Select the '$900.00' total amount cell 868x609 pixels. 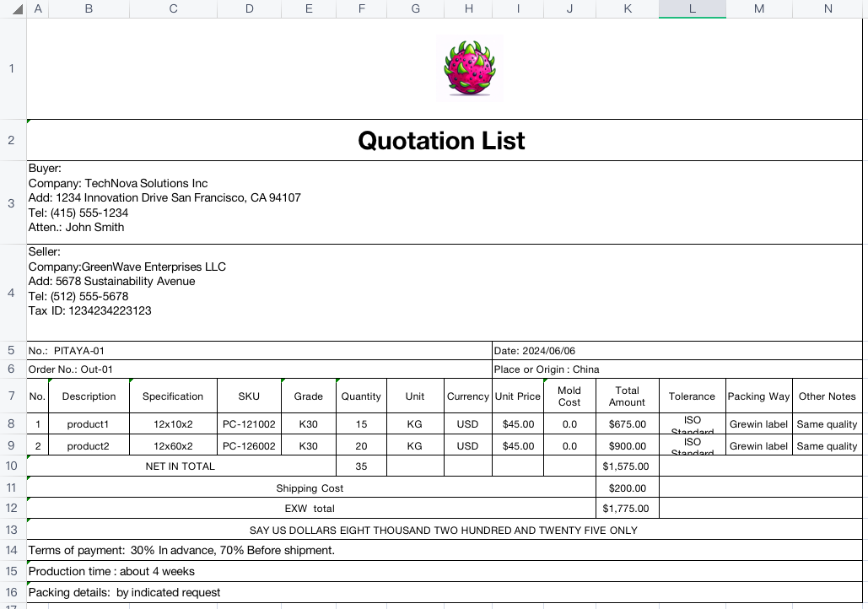[x=628, y=445]
